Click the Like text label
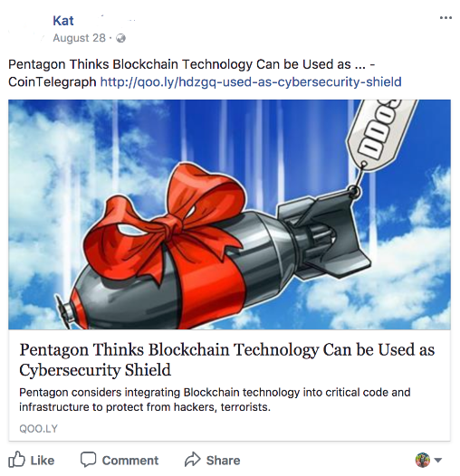The image size is (460, 476). pyautogui.click(x=43, y=461)
